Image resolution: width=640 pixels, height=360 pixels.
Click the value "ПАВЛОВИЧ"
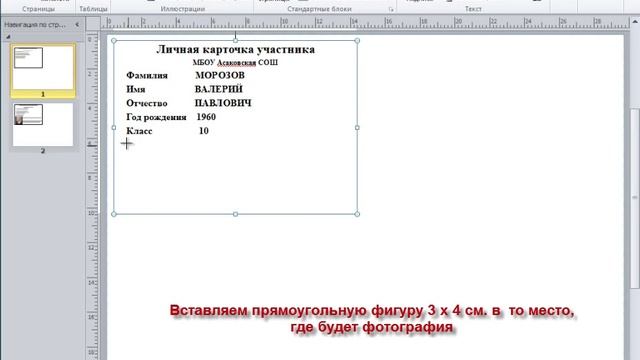pyautogui.click(x=223, y=103)
